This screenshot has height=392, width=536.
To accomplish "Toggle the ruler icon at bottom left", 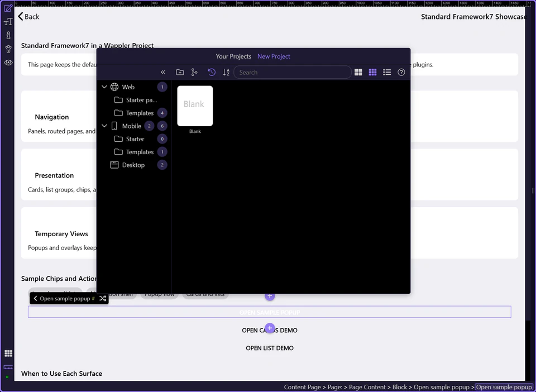I will [8, 367].
